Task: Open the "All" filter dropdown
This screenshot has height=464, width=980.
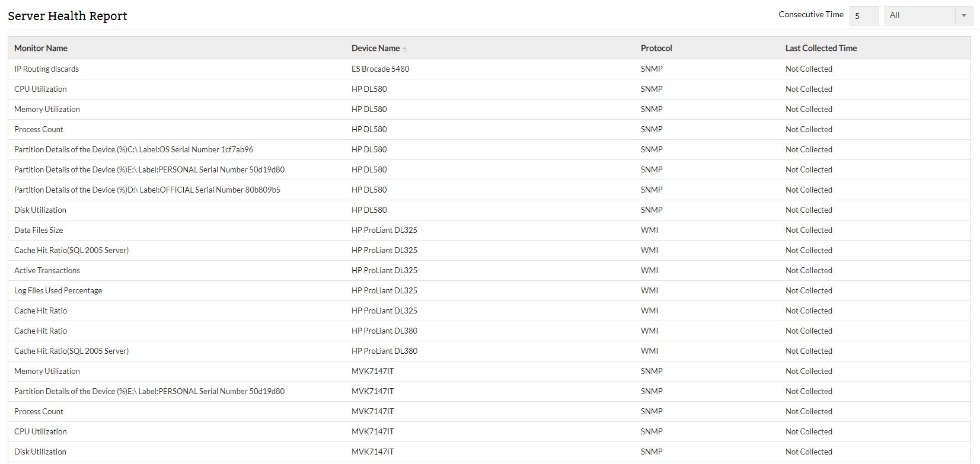Action: (x=928, y=15)
